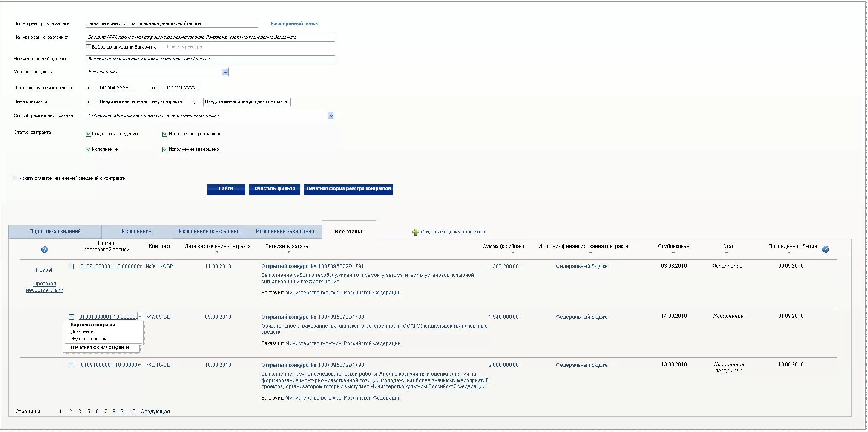The height and width of the screenshot is (432, 868).
Task: Select row checkbox for contract №3/10-СБР
Action: (x=71, y=366)
